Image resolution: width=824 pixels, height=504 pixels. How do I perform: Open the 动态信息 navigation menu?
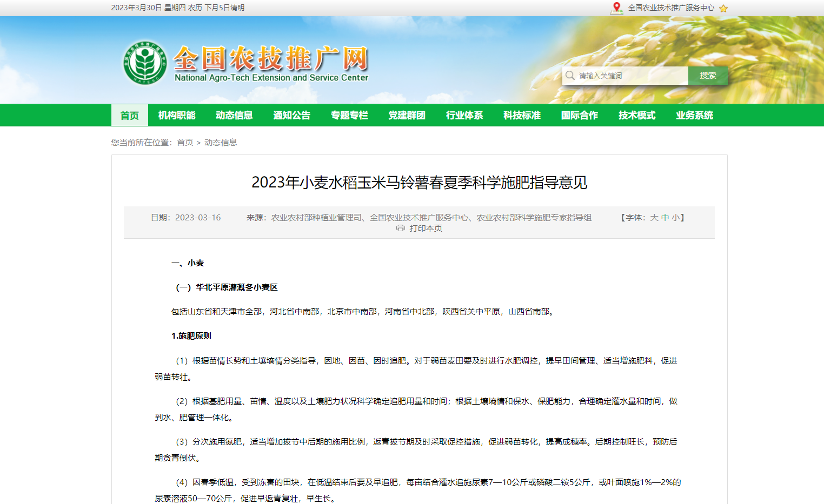(x=234, y=115)
